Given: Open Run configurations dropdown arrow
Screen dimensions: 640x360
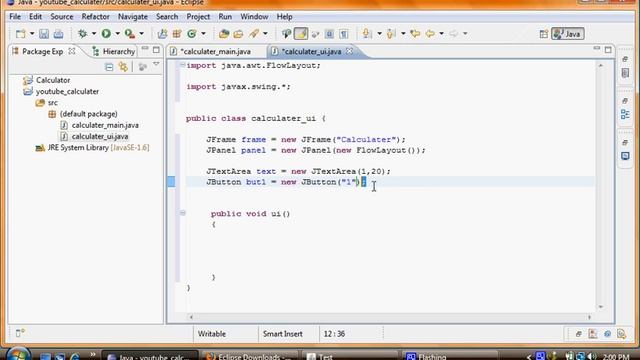Looking at the screenshot, I should [117, 34].
